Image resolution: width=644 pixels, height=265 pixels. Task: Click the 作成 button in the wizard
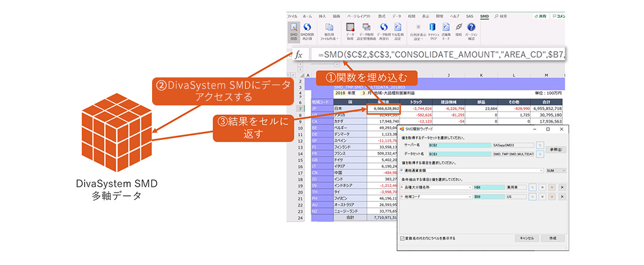click(x=552, y=238)
